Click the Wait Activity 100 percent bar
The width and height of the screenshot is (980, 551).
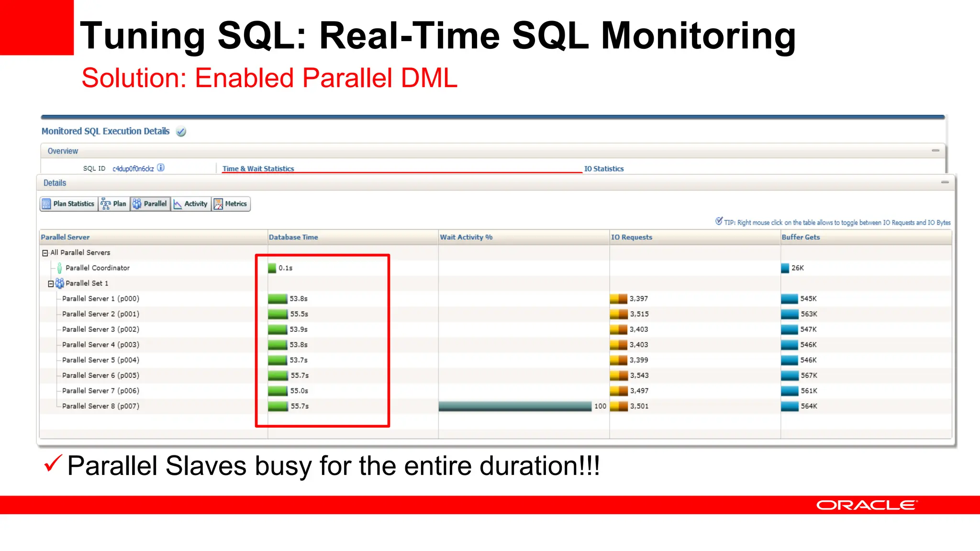click(x=514, y=406)
